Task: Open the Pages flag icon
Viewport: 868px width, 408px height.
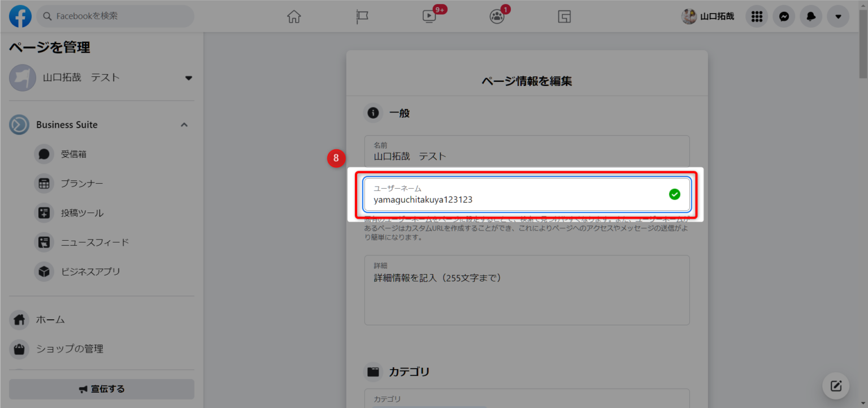Action: coord(362,16)
